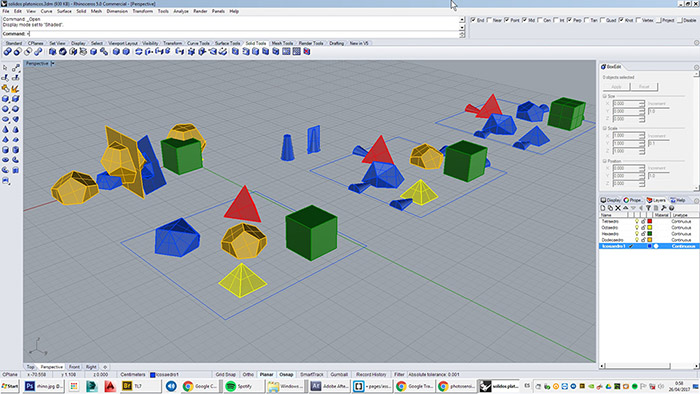Collapse the Scale section in BoxEdit

pos(605,128)
